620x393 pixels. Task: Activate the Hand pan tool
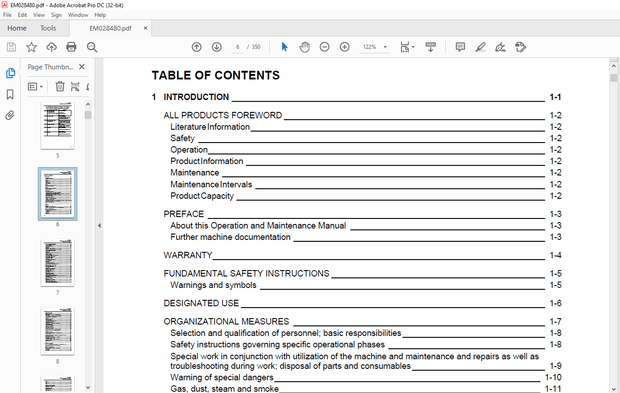tap(304, 47)
